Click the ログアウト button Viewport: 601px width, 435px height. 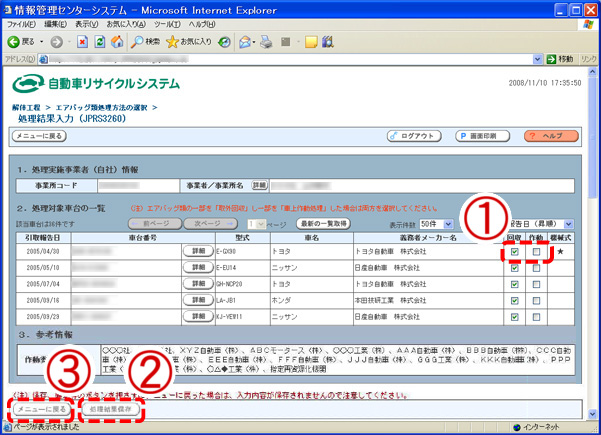414,136
